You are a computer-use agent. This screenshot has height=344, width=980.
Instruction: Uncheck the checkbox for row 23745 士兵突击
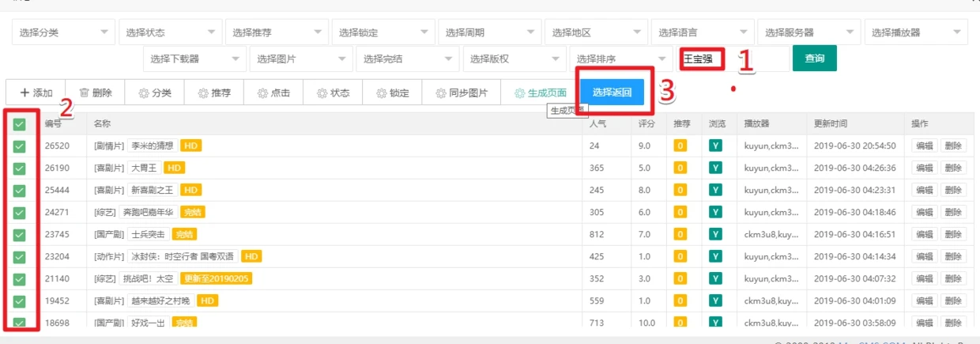(x=20, y=234)
